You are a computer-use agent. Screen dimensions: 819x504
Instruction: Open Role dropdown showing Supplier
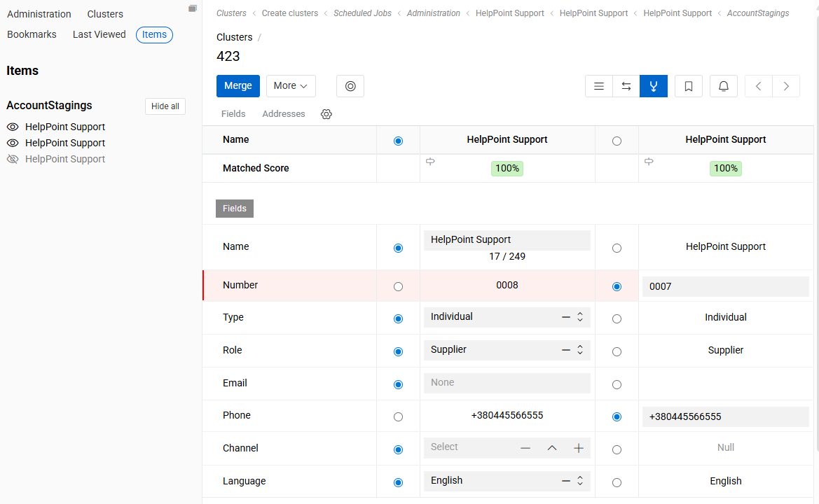pyautogui.click(x=507, y=350)
